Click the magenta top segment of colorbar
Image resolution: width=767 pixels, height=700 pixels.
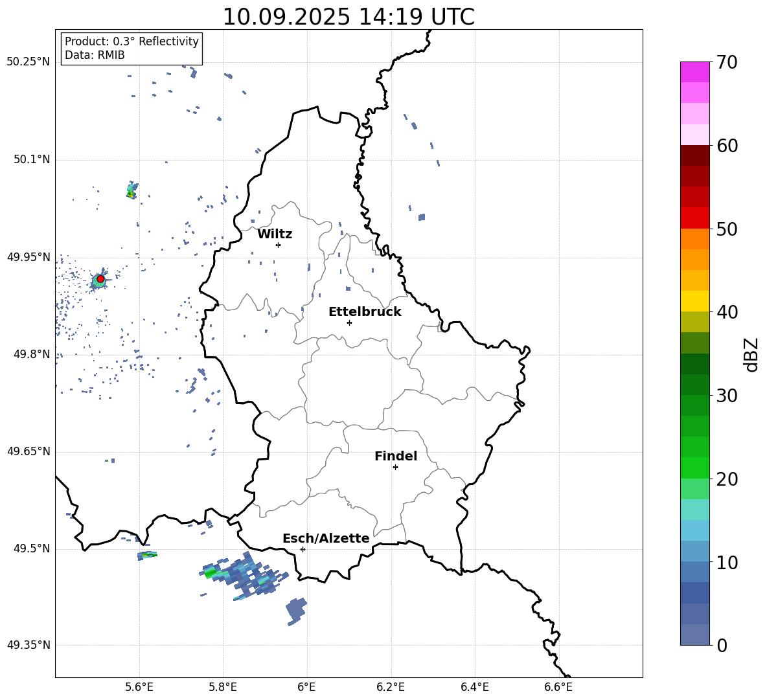pos(695,72)
